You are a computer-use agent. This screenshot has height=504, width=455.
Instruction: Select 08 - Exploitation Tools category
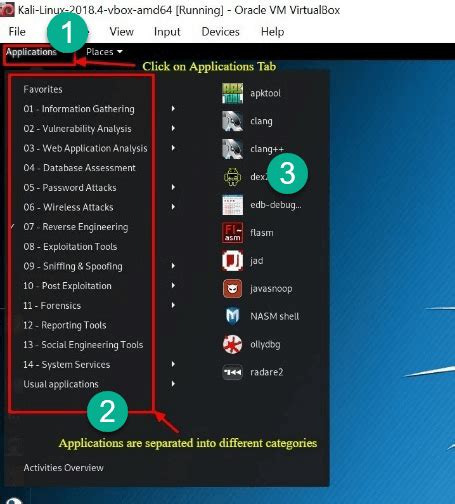70,247
